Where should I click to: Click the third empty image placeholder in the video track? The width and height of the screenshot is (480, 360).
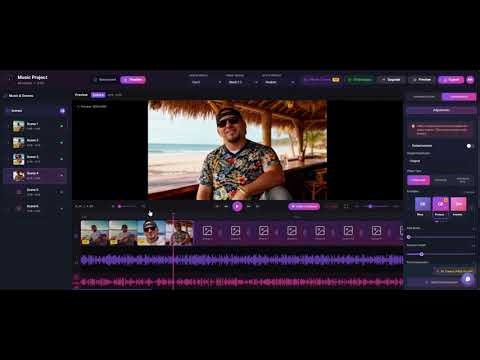[264, 231]
